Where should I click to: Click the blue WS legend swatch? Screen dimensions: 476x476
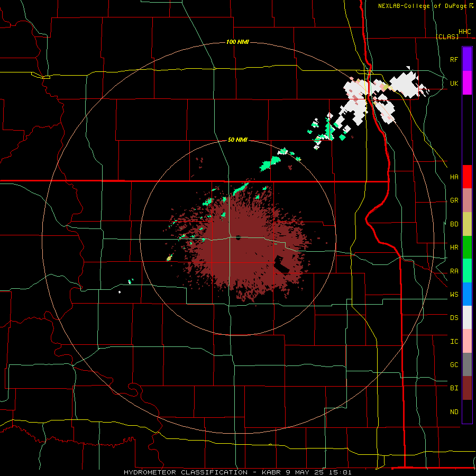(467, 294)
